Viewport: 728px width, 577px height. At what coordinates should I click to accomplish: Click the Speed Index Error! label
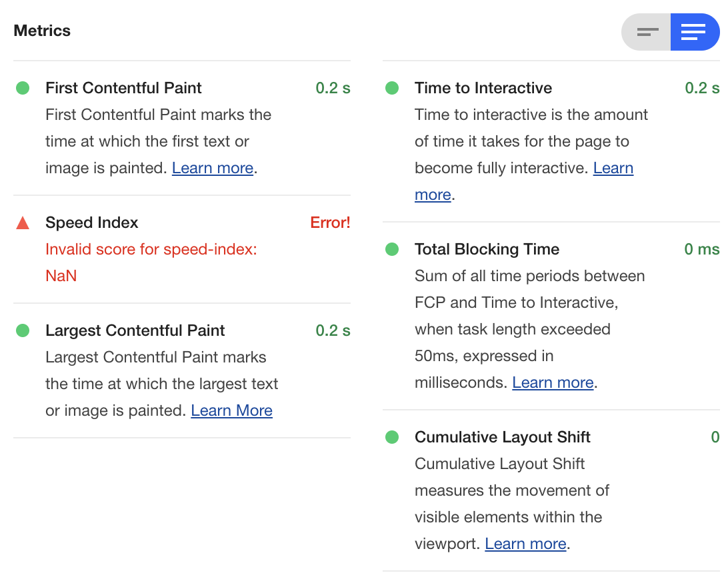(330, 223)
